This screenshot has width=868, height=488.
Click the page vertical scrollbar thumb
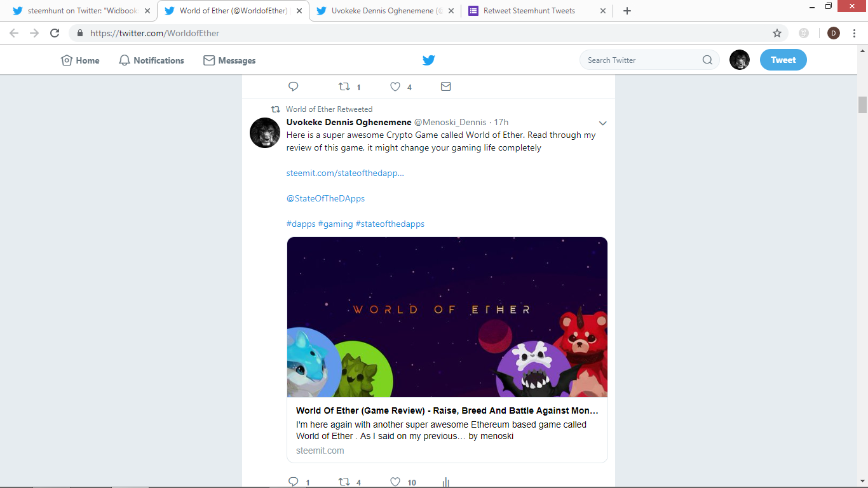click(862, 105)
